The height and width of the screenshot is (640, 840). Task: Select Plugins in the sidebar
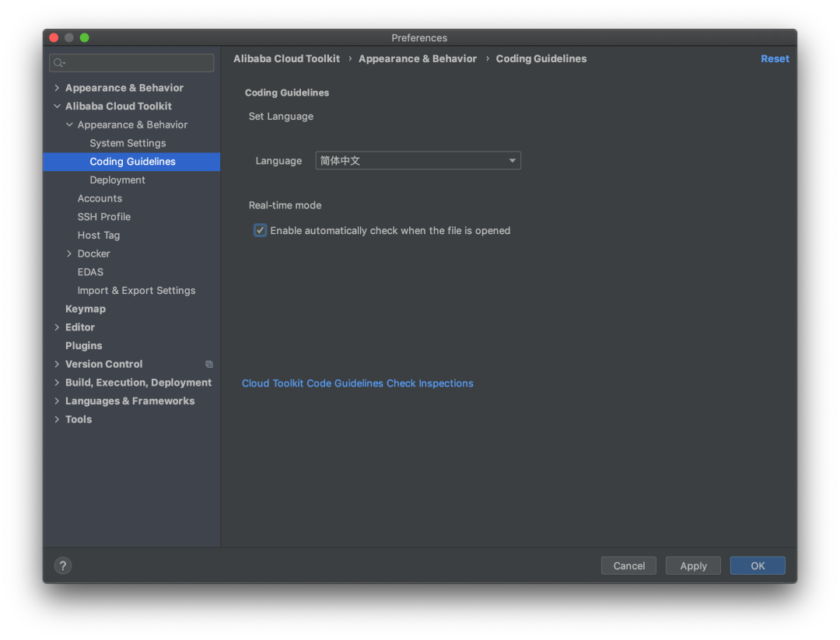click(84, 345)
